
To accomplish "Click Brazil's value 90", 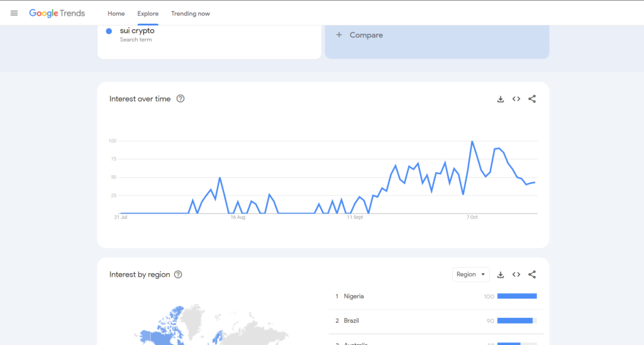I will point(490,321).
